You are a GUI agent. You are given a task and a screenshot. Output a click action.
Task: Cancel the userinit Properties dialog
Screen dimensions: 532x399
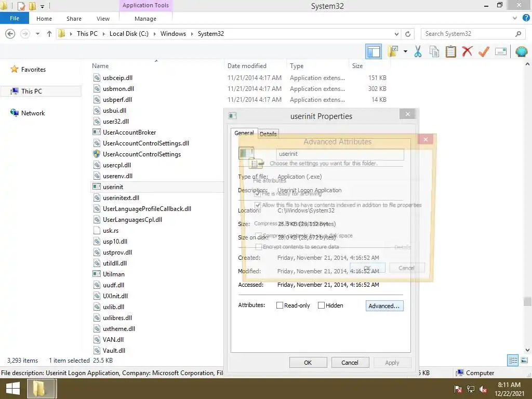pyautogui.click(x=350, y=362)
